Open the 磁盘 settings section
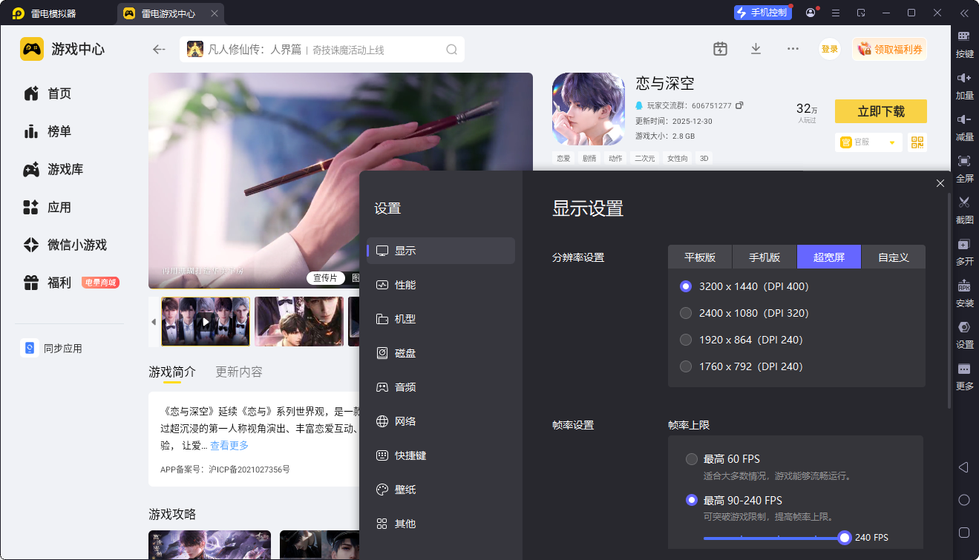Viewport: 979px width, 560px height. (x=441, y=353)
